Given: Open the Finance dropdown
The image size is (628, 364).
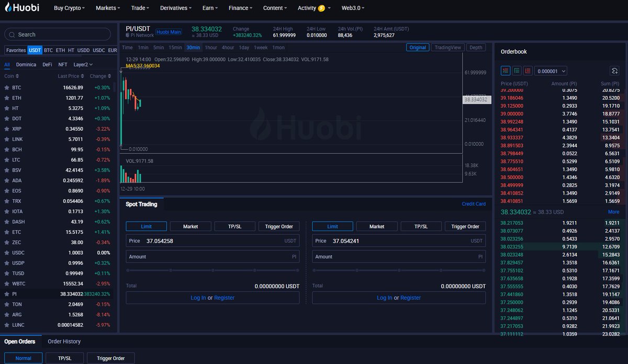Looking at the screenshot, I should click(241, 8).
